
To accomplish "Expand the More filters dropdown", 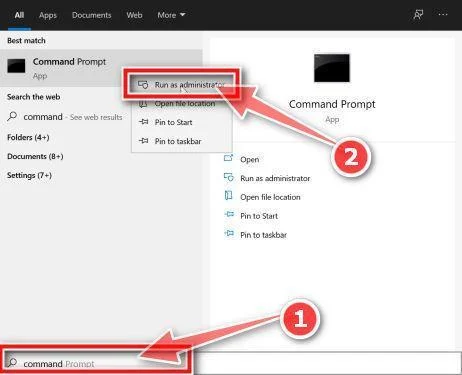I will [x=171, y=15].
